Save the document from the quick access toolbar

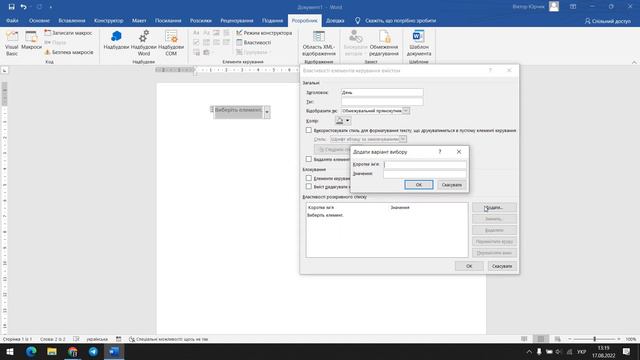11,7
